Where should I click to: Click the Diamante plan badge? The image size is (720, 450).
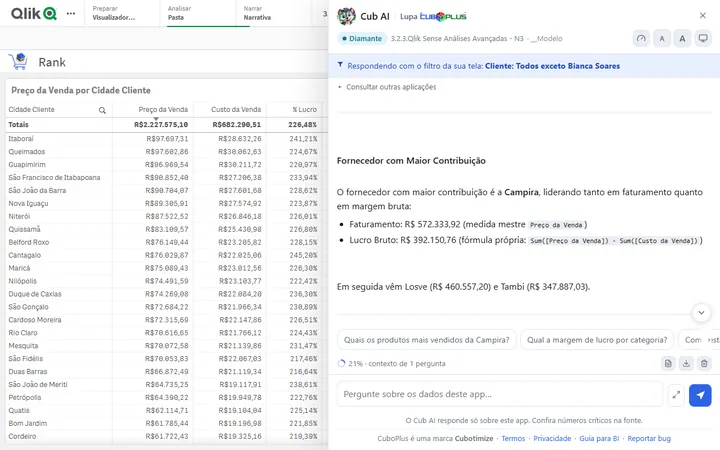[362, 39]
